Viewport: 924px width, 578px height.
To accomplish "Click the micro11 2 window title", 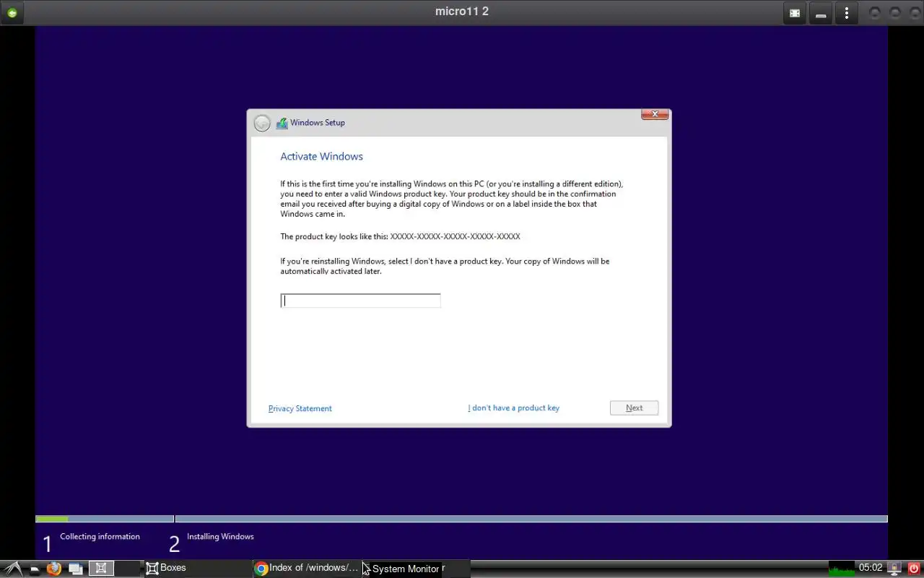I will pos(462,12).
